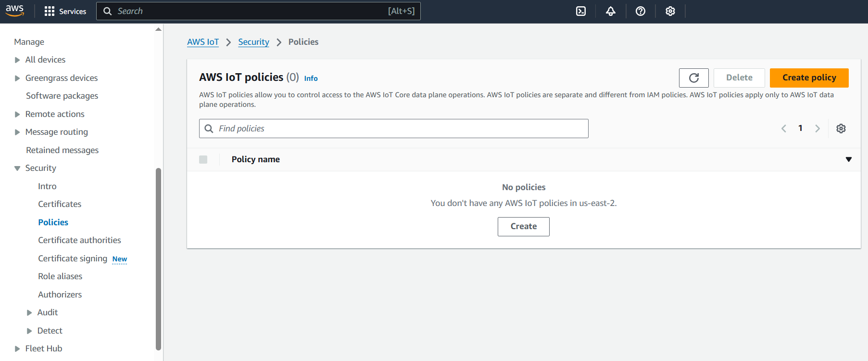The height and width of the screenshot is (361, 868).
Task: Toggle the select-all policies checkbox
Action: (x=203, y=159)
